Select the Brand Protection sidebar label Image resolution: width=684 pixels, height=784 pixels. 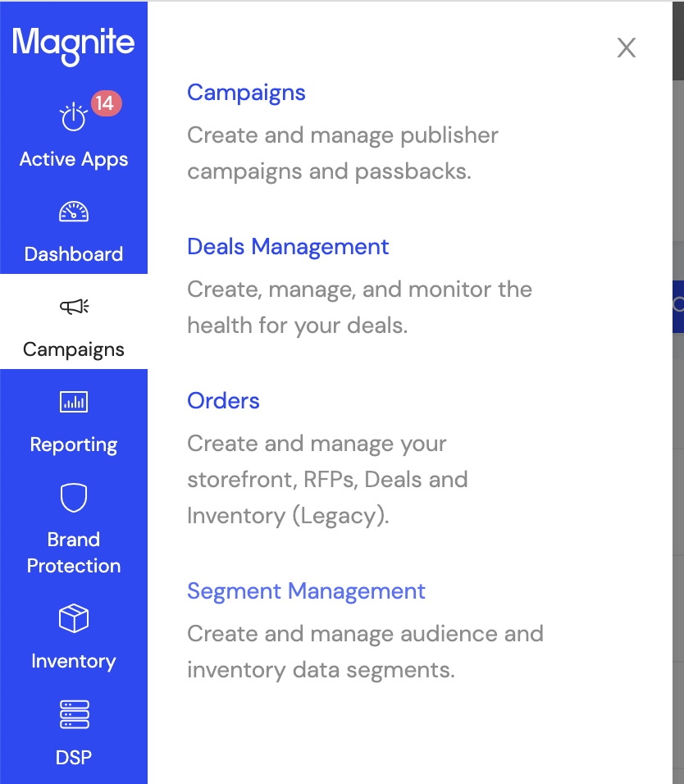click(x=74, y=553)
